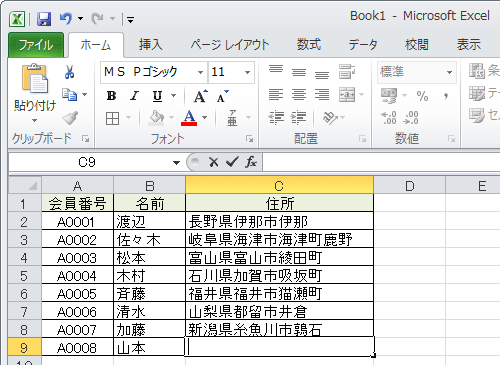Open the font name MS Pゴシック dropdown

tap(200, 72)
